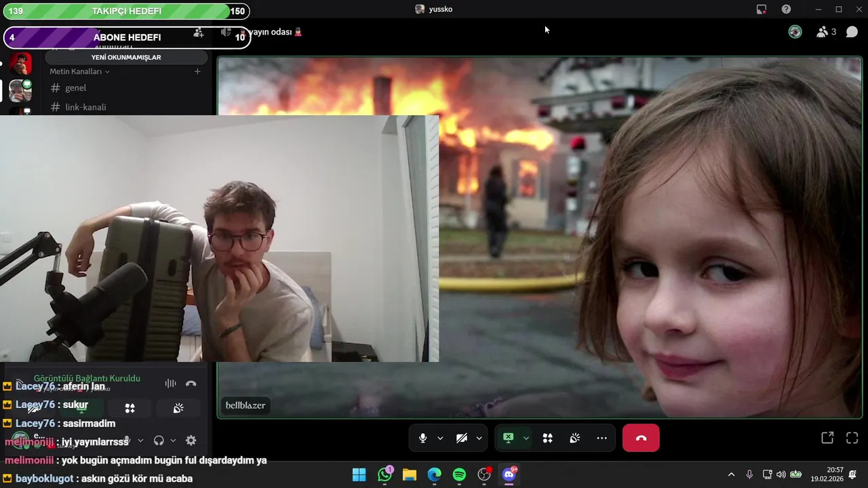Hang up with red disconnect button
Image resolution: width=868 pixels, height=488 pixels.
coord(641,439)
